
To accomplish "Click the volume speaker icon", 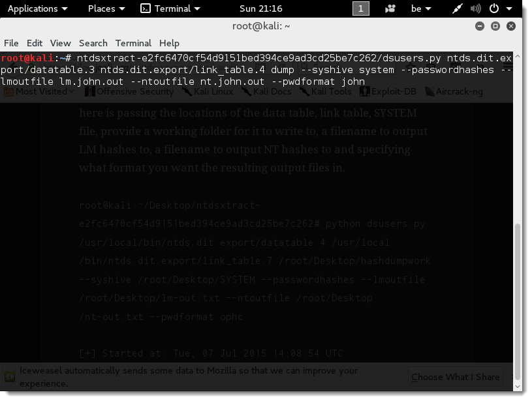I will [x=476, y=8].
